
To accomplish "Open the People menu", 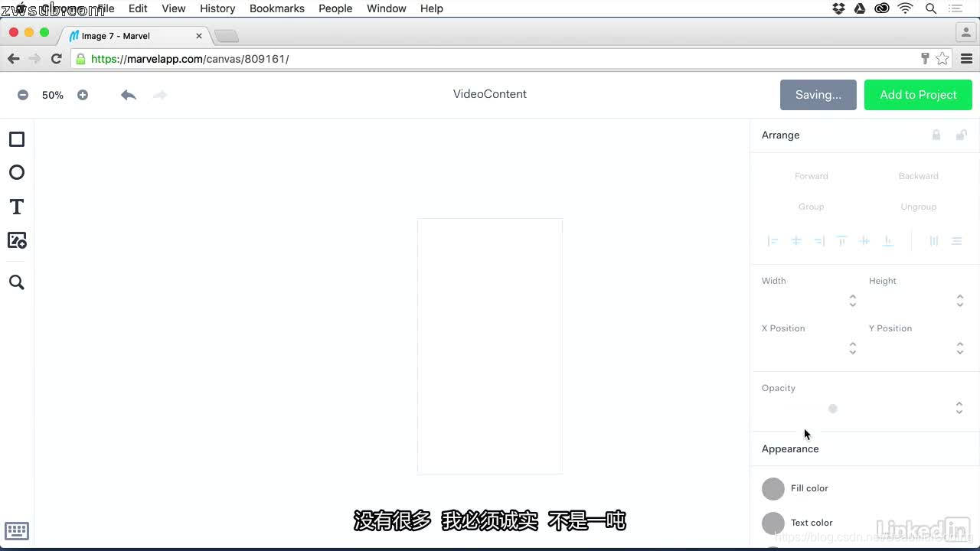I will [x=335, y=8].
